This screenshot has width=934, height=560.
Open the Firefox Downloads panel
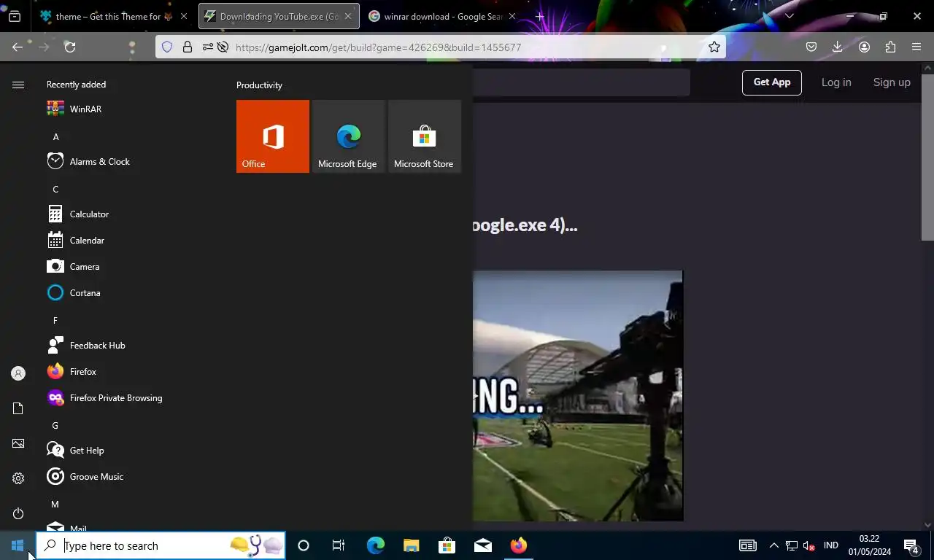(x=838, y=47)
